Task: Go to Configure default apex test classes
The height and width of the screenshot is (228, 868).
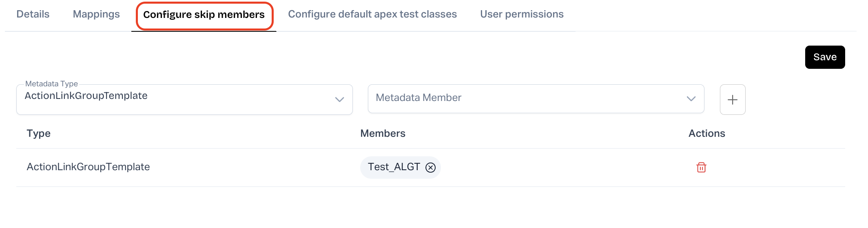Action: pos(372,14)
